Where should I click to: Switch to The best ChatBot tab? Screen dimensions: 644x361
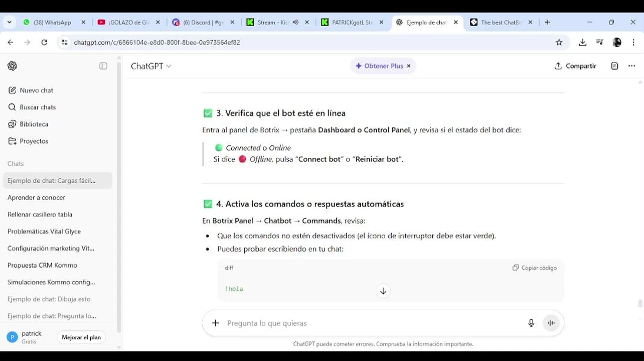pos(501,23)
